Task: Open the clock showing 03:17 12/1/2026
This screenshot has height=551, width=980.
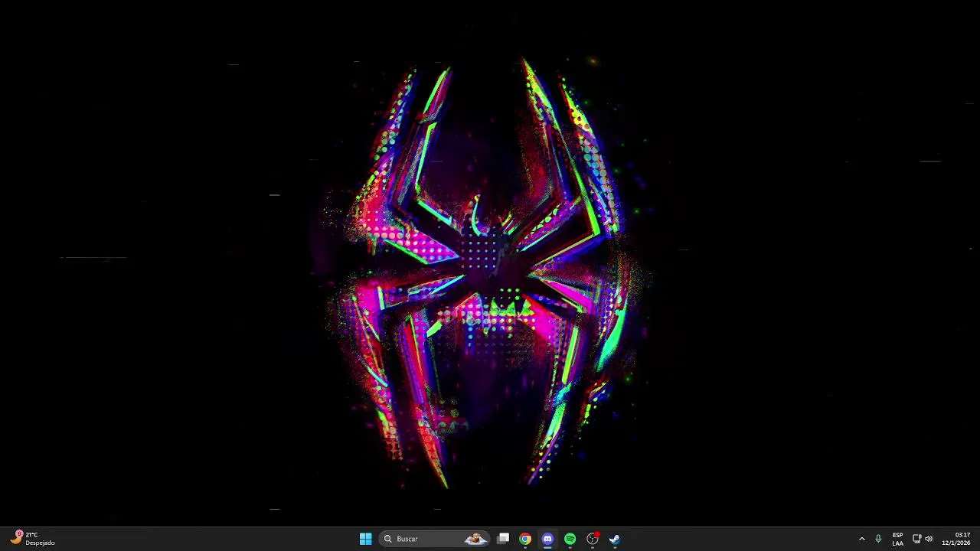Action: pyautogui.click(x=956, y=539)
